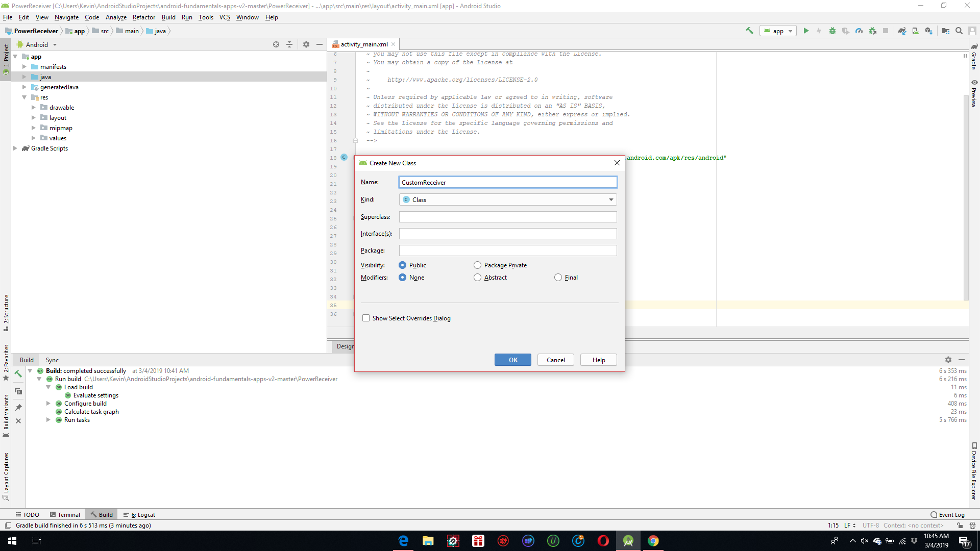The width and height of the screenshot is (980, 551).
Task: Open the Logcat tool window tab
Action: point(139,514)
